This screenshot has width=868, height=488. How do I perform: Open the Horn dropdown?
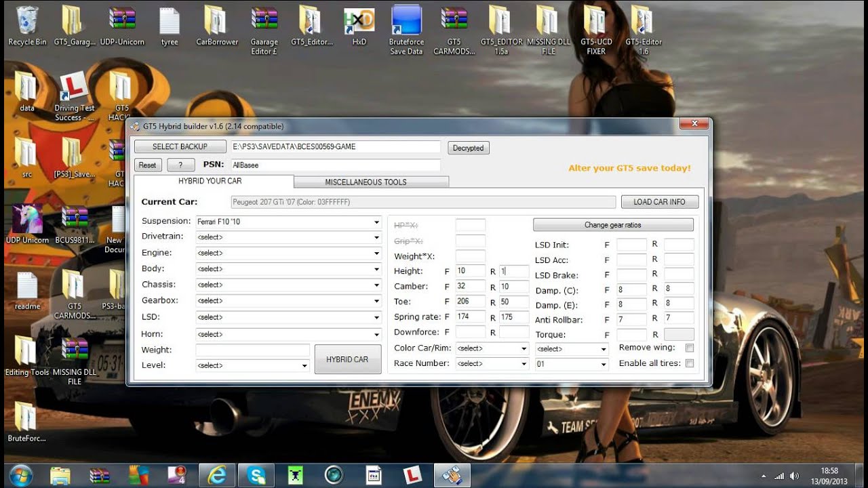click(288, 334)
